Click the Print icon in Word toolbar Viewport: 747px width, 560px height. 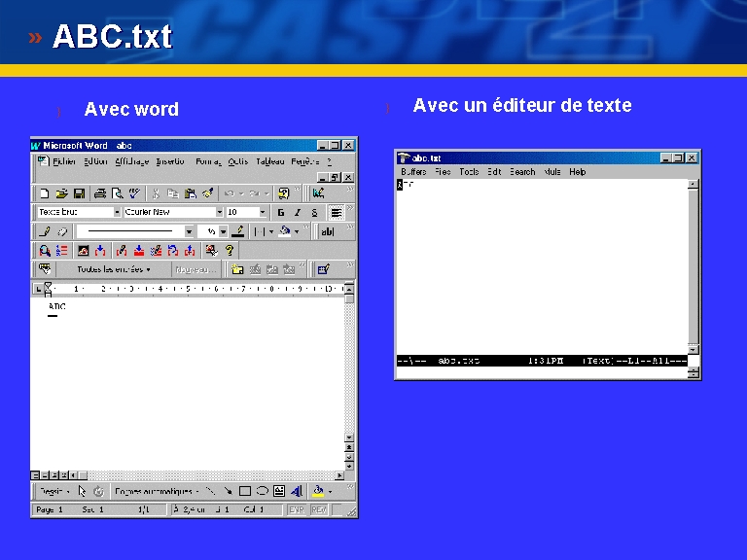coord(100,193)
